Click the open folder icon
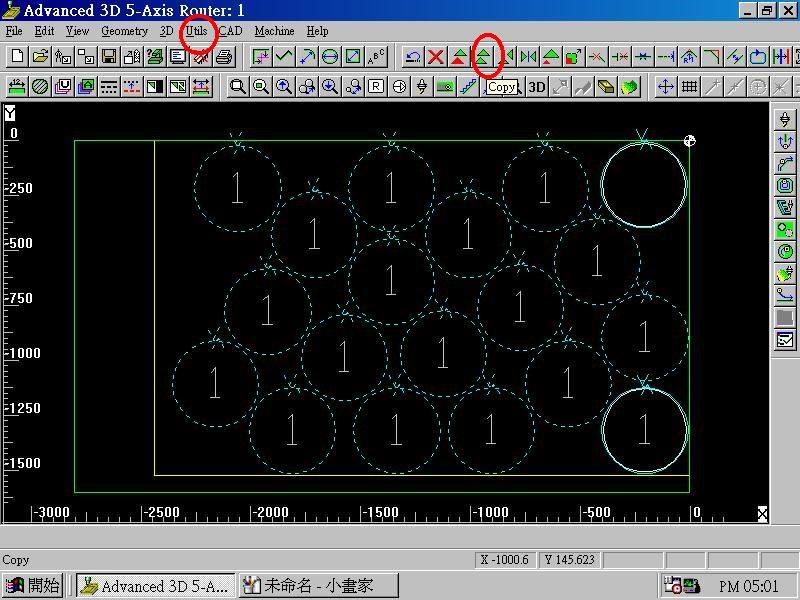The image size is (800, 600). (40, 56)
